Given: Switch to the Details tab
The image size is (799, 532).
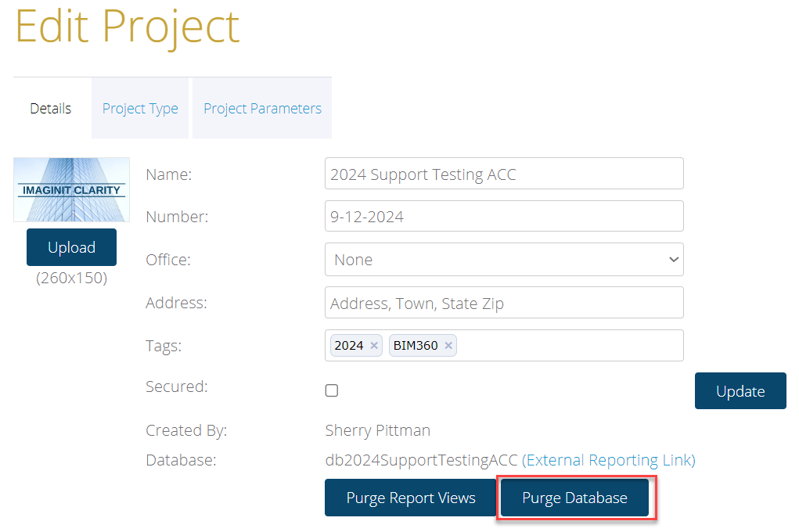Looking at the screenshot, I should pos(51,109).
